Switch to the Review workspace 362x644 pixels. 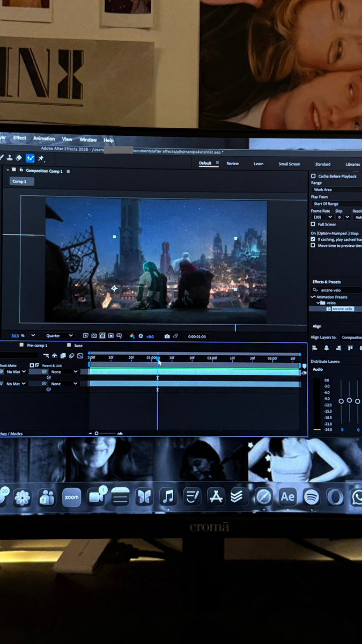232,164
